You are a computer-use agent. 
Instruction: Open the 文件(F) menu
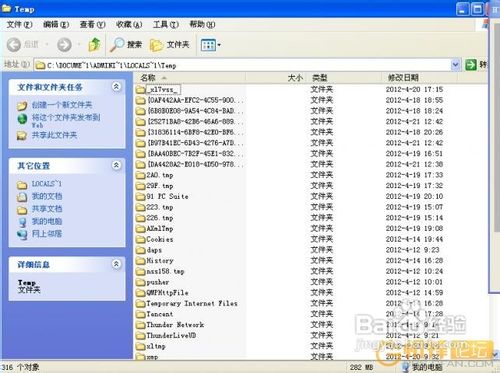(19, 24)
